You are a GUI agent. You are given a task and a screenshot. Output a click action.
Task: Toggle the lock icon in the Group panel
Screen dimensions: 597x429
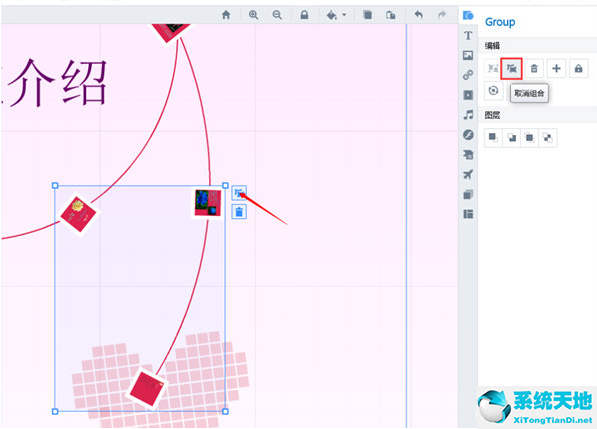[579, 69]
